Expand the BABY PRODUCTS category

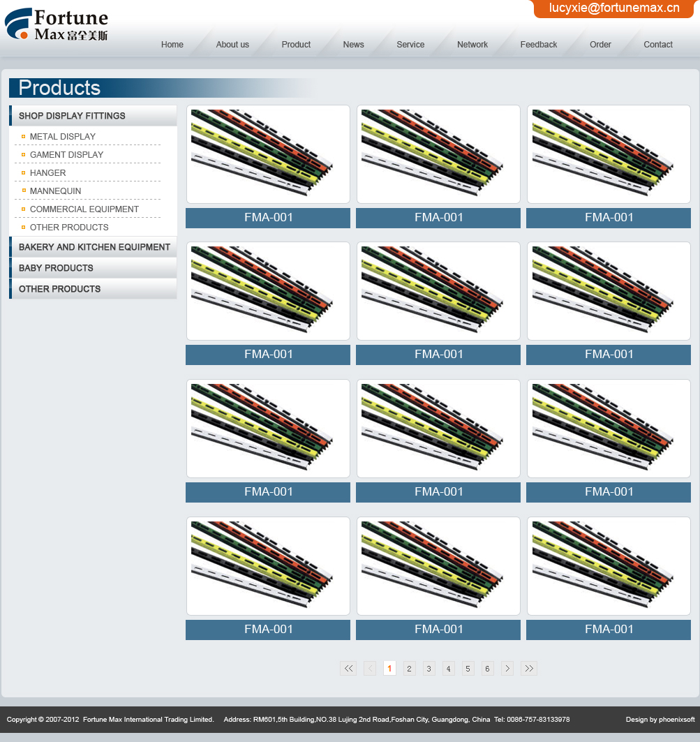coord(56,268)
